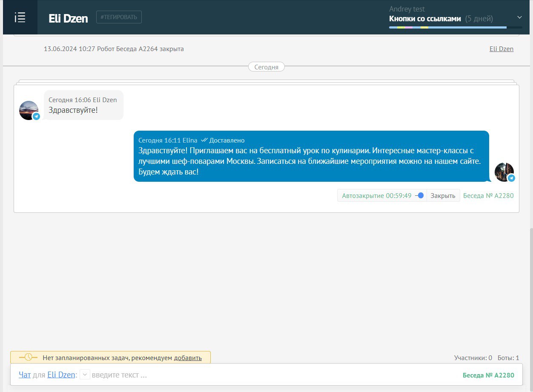Toggle the Автозакрытие auto-close switch
Image resolution: width=533 pixels, height=392 pixels.
tap(419, 196)
